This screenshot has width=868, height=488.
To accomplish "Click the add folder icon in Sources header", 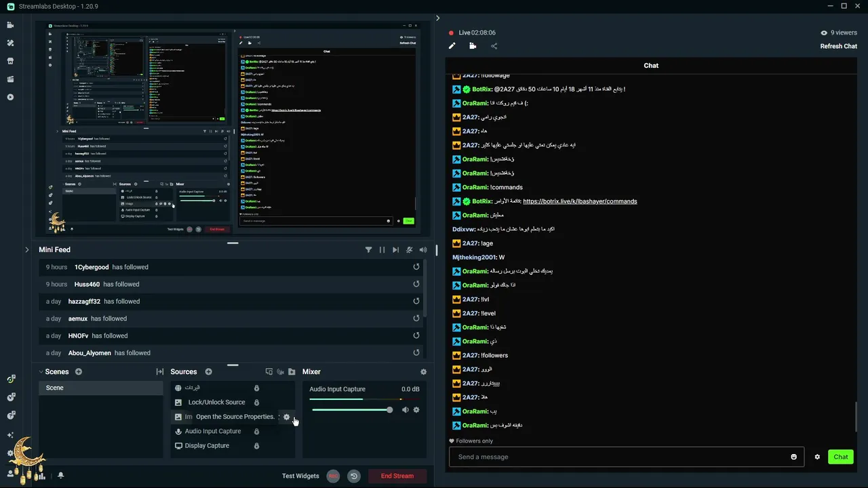I will pyautogui.click(x=292, y=371).
